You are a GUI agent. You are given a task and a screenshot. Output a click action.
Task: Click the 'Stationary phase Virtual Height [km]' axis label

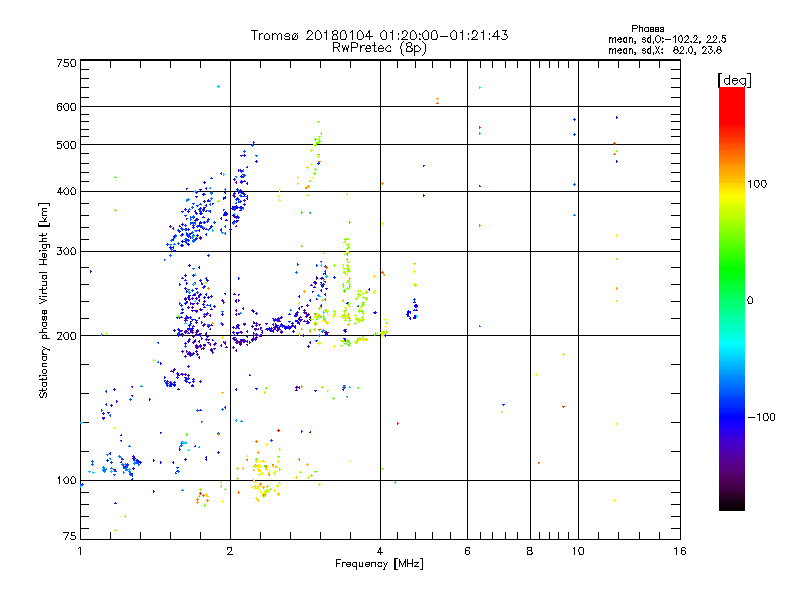pos(43,300)
